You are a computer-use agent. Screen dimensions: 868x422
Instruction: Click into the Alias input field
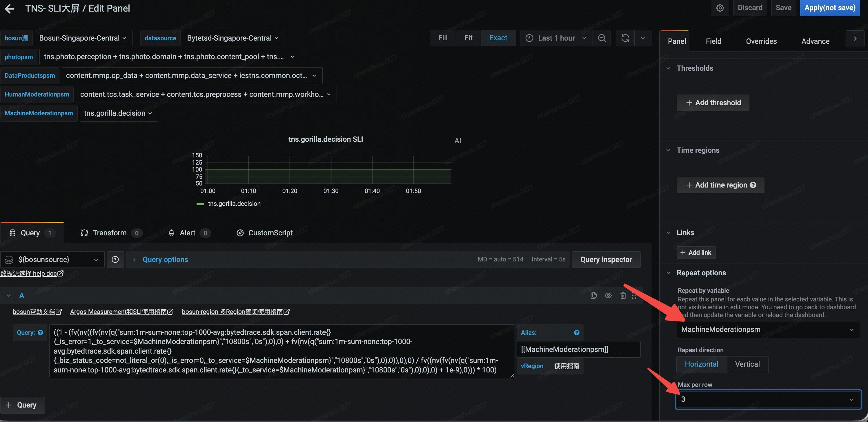tap(578, 349)
